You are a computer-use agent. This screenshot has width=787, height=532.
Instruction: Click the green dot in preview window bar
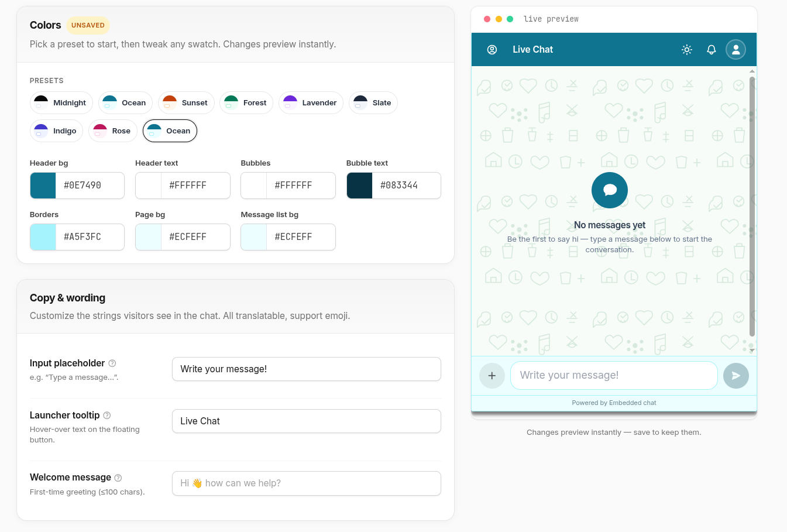coord(510,19)
